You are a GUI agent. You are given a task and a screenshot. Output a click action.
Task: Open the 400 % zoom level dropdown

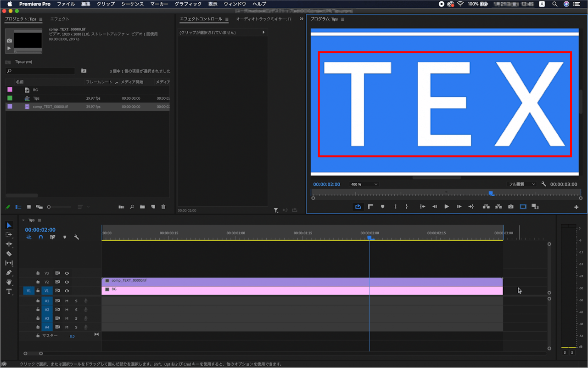coord(364,184)
